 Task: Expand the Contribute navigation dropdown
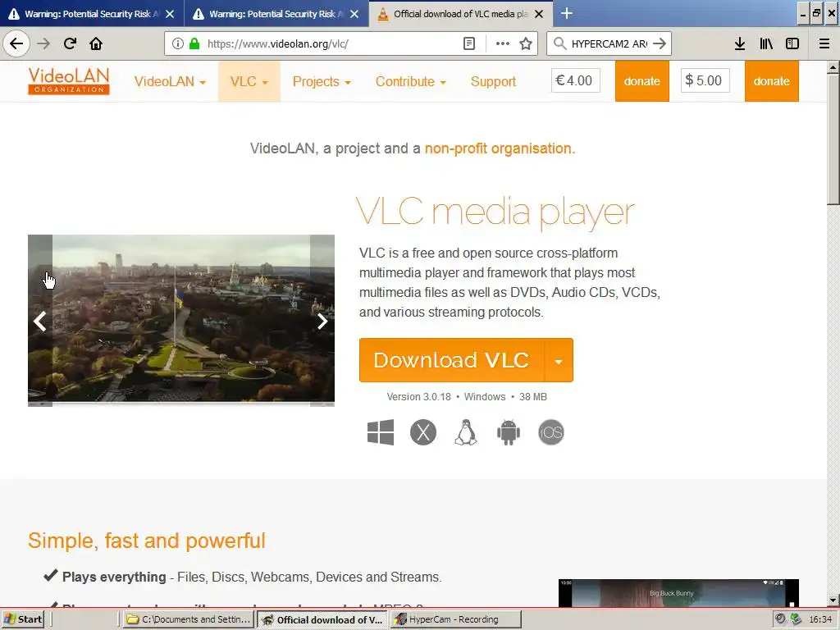410,81
